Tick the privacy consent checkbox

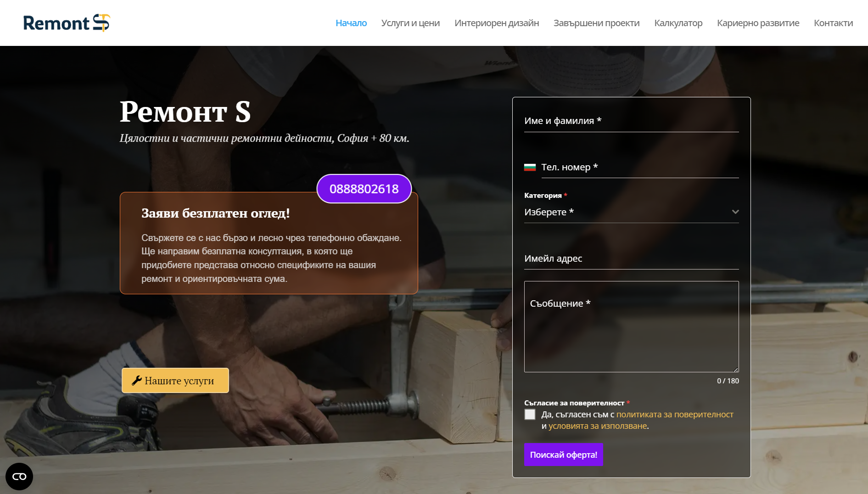[530, 415]
